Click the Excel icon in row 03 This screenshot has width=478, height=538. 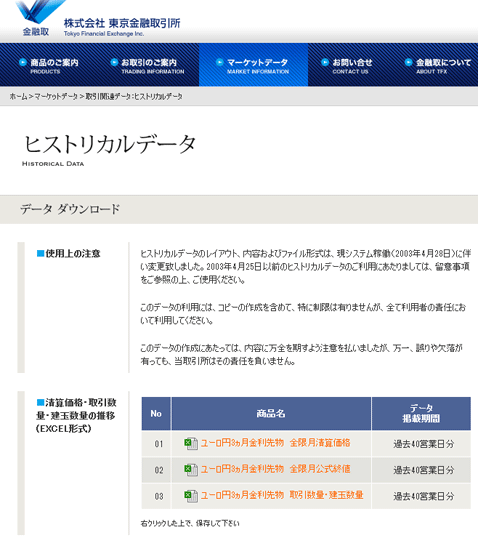point(191,496)
